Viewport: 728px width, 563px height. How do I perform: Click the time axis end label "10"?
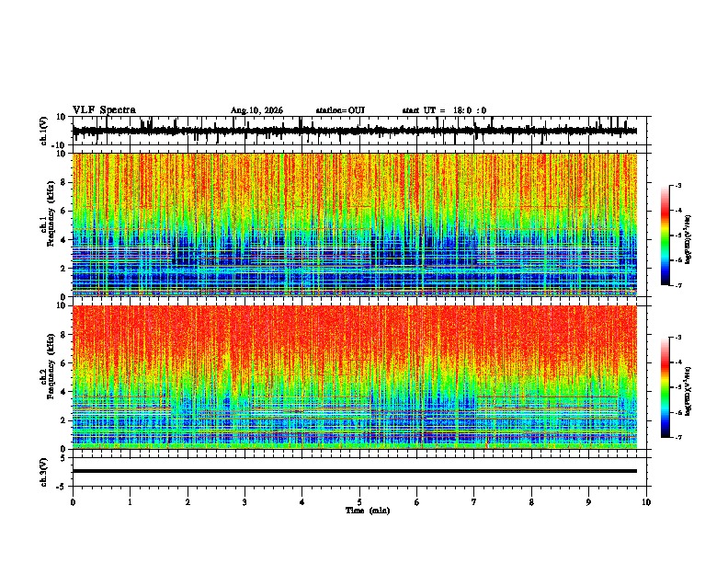(646, 502)
